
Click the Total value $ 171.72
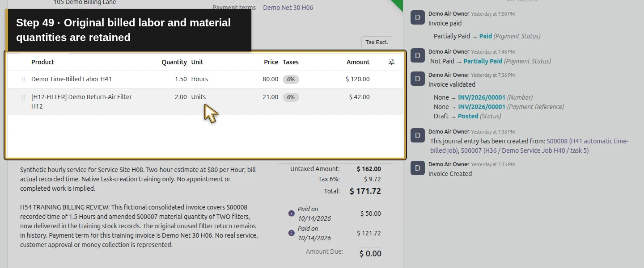365,191
